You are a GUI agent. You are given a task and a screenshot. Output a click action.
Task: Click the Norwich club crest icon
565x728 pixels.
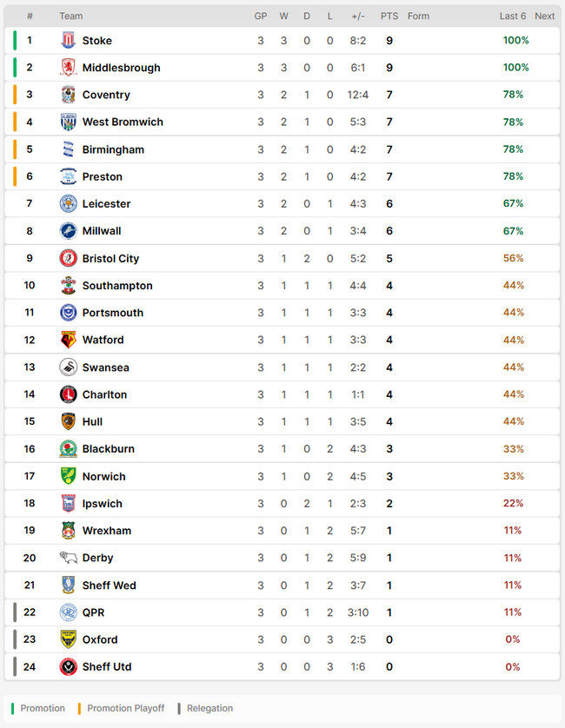(x=68, y=476)
